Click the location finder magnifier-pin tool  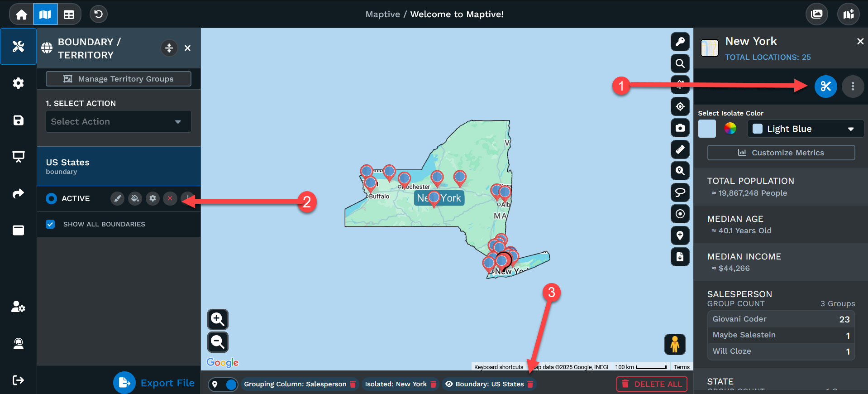point(680,171)
